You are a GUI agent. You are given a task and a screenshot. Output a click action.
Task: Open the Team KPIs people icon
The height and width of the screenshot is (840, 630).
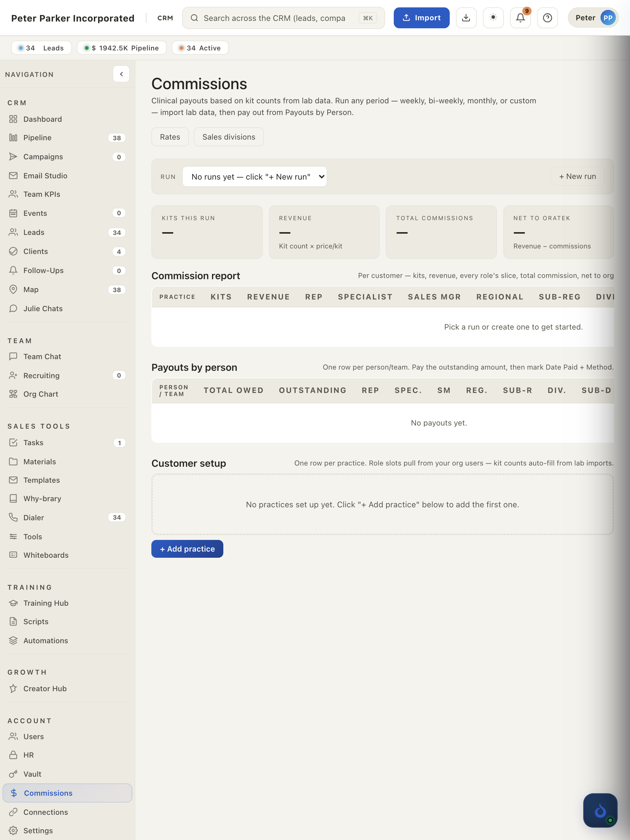point(13,194)
